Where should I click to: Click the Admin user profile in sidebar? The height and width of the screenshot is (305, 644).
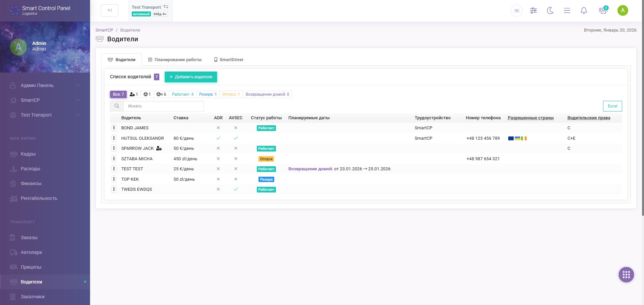click(x=29, y=46)
